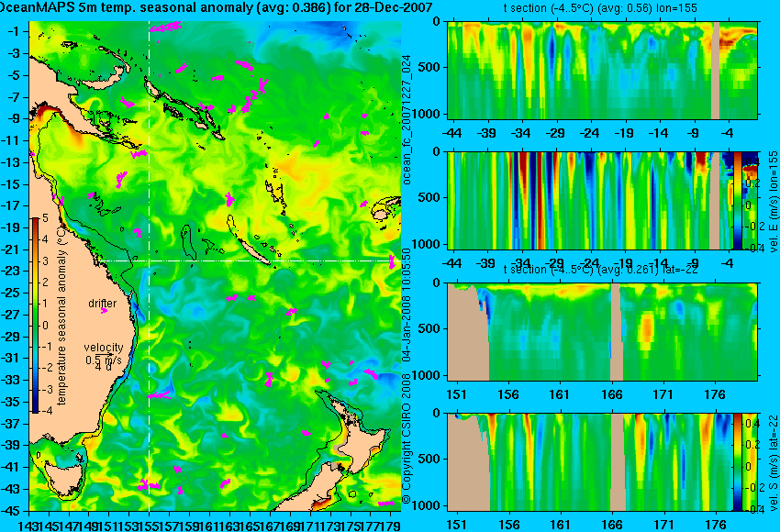This screenshot has height=532, width=780.
Task: Open the temperature section panel at lat=-22
Action: pyautogui.click(x=603, y=331)
